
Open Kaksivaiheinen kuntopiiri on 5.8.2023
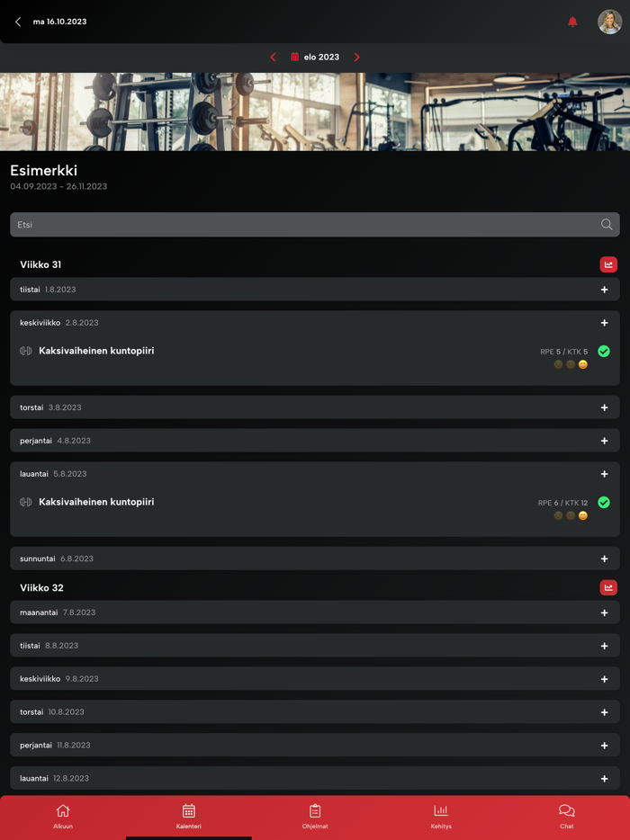click(x=96, y=502)
